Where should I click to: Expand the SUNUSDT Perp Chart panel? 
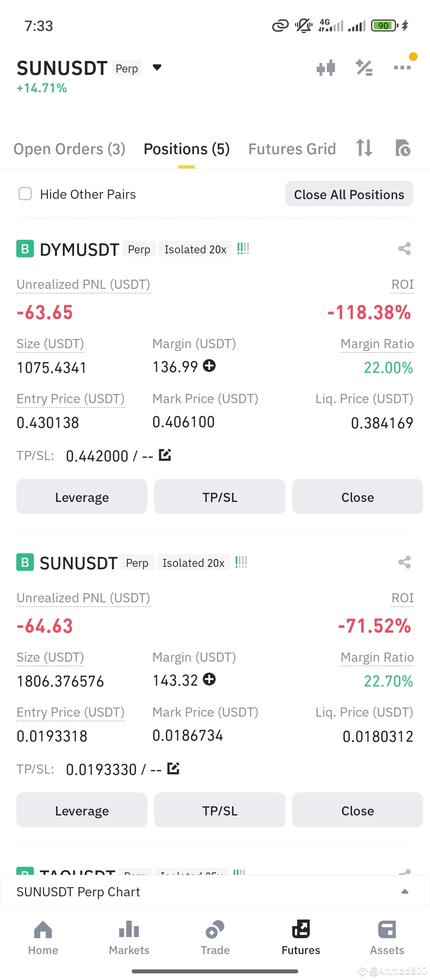coord(215,892)
